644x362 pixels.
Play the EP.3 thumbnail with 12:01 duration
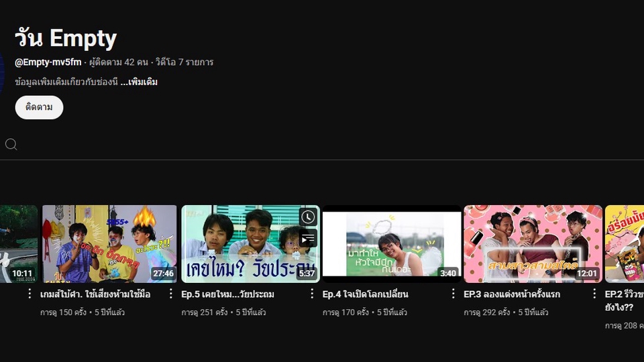coord(533,244)
